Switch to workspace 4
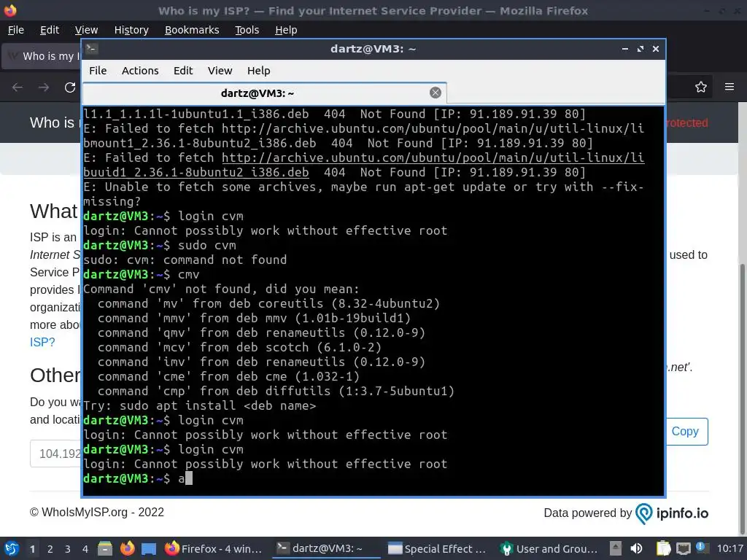 85,549
